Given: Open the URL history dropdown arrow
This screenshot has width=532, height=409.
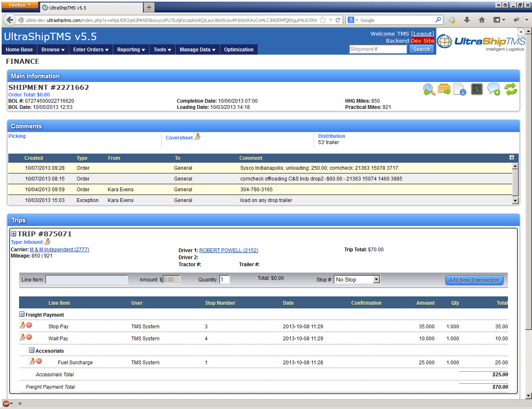Looking at the screenshot, I should (x=331, y=20).
